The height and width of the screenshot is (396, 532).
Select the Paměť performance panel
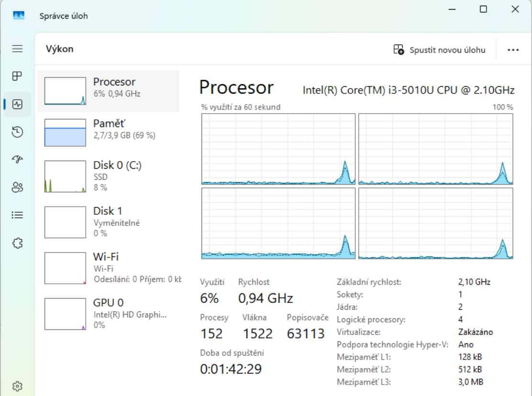[x=111, y=130]
